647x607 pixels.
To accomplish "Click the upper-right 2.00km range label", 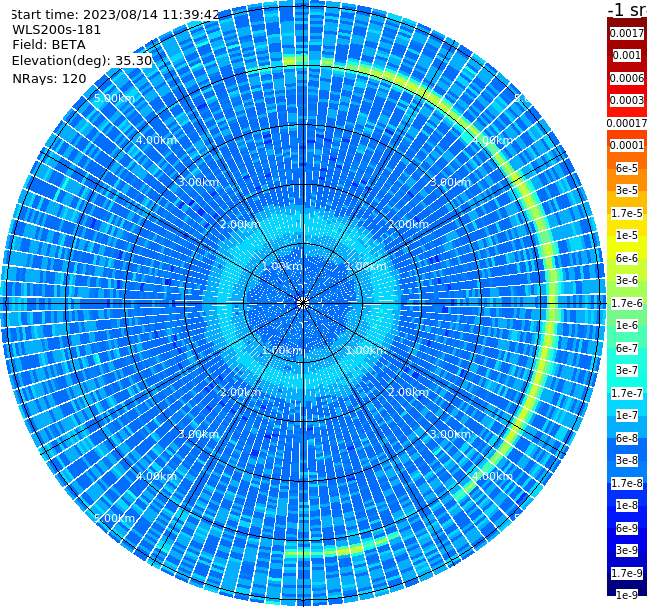I will coord(408,224).
